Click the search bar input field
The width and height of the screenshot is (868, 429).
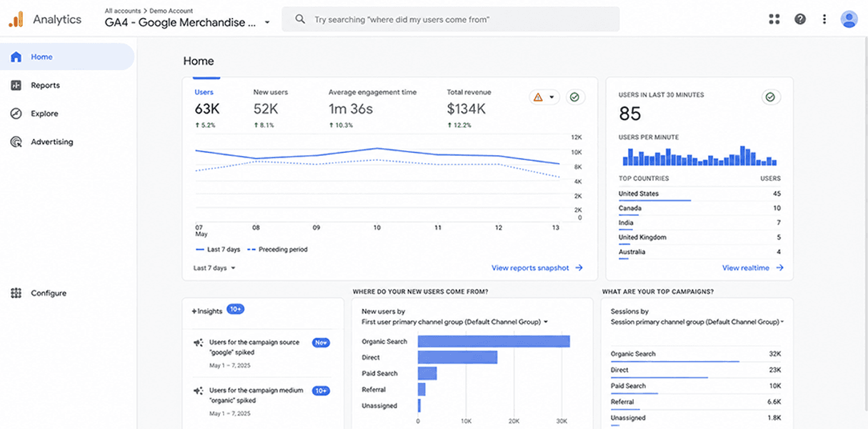pyautogui.click(x=451, y=19)
